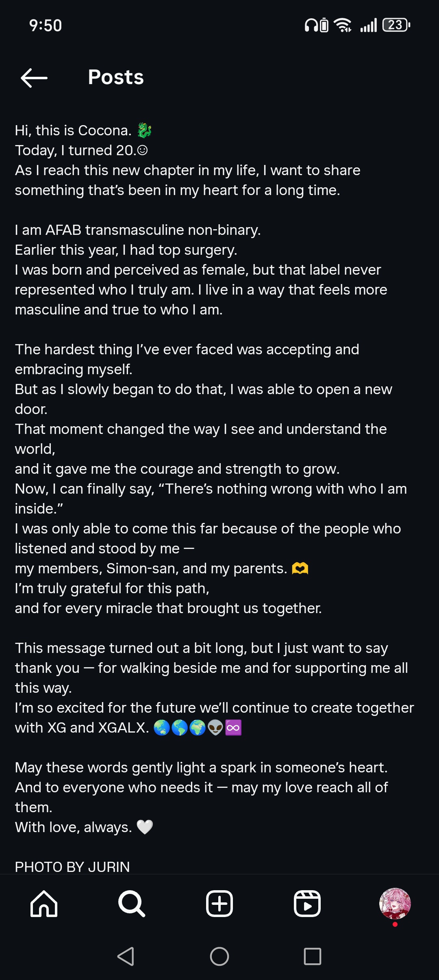Tap the cellular signal strength icon
This screenshot has width=439, height=980.
[369, 25]
